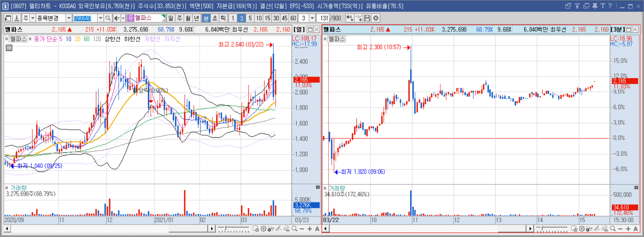Open help question mark icon

click(x=610, y=6)
